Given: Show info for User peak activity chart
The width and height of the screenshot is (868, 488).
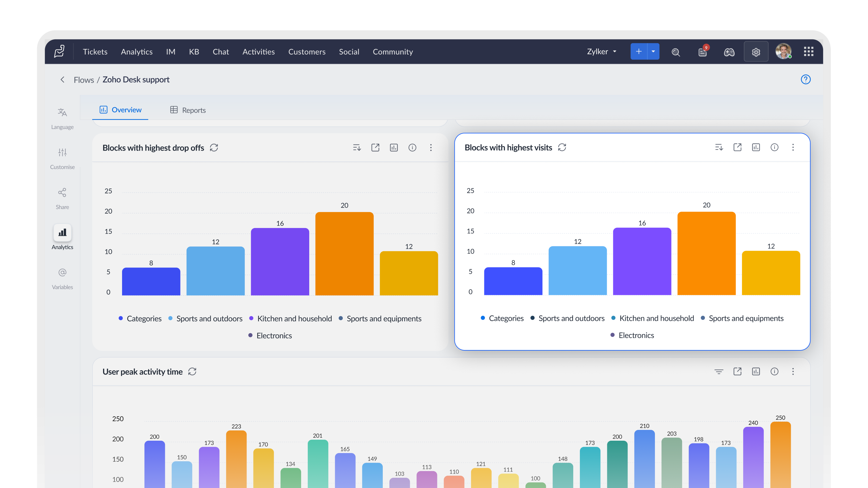Looking at the screenshot, I should click(775, 371).
